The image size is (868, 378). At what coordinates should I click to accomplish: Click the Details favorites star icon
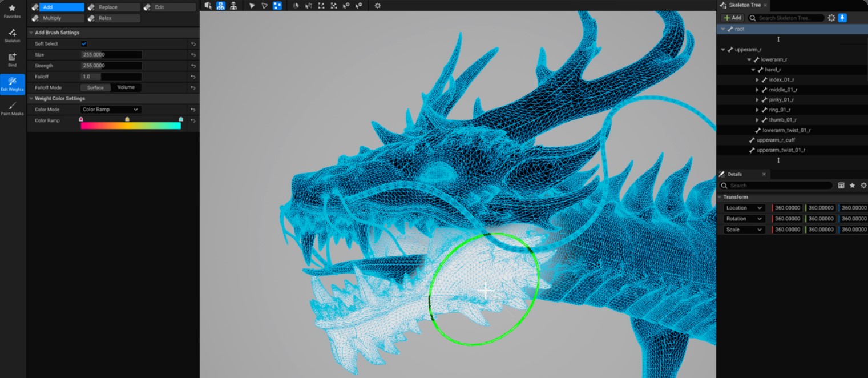coord(853,186)
